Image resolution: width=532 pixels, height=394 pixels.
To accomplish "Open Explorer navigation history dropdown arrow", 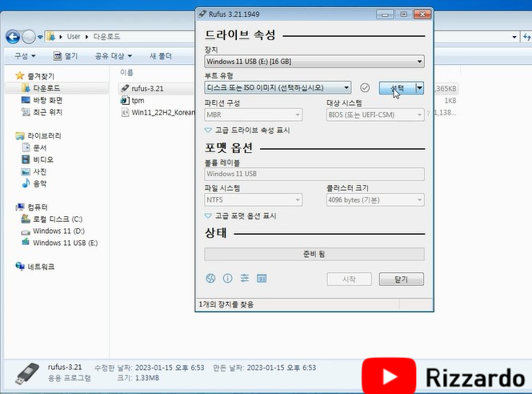I will click(40, 37).
